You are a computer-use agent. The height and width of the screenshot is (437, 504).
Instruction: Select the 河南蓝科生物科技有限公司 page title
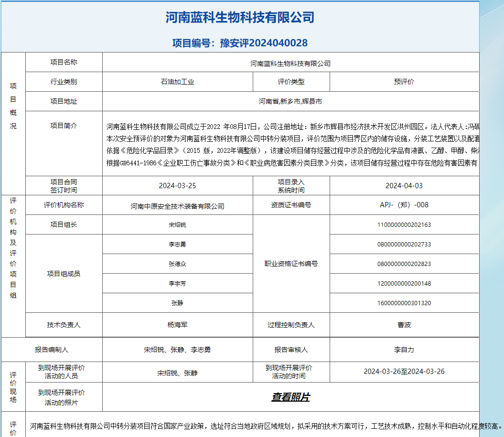click(x=240, y=17)
